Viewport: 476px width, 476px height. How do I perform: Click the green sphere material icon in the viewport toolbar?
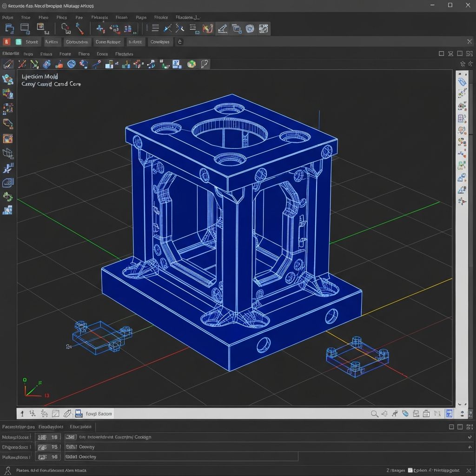pos(192,64)
